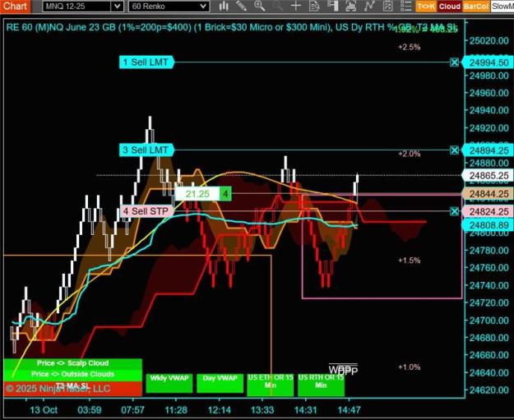Open the indicators icon in toolbar
Image resolution: width=514 pixels, height=420 pixels.
click(x=350, y=6)
